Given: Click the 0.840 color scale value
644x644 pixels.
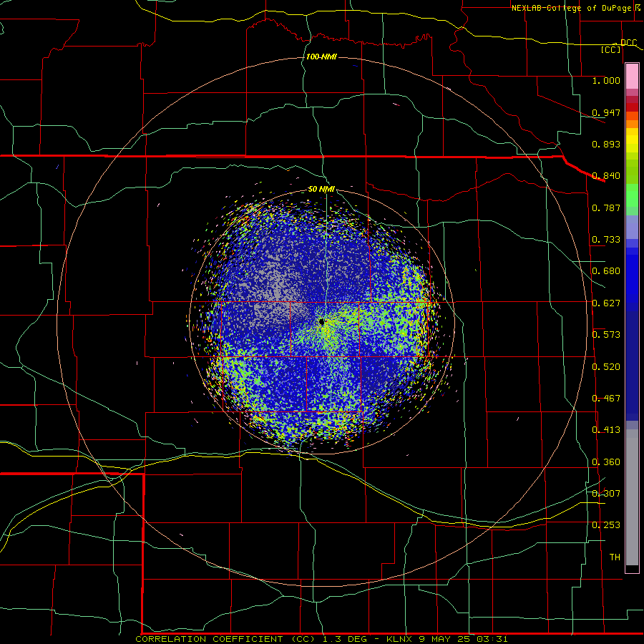Looking at the screenshot, I should coord(606,176).
